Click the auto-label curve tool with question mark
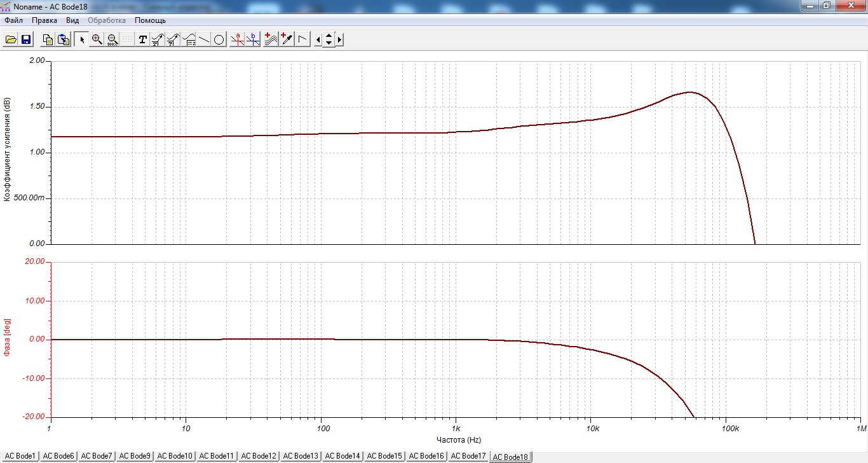The image size is (868, 463). [173, 39]
